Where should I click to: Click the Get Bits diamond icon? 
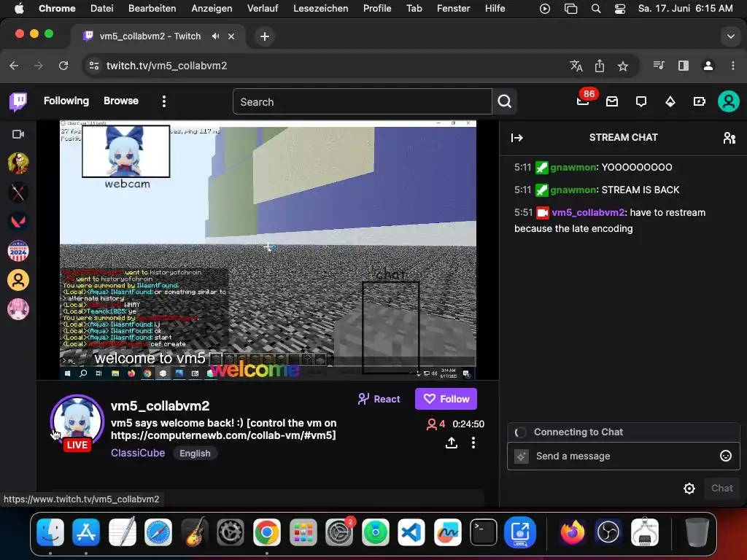click(x=670, y=101)
